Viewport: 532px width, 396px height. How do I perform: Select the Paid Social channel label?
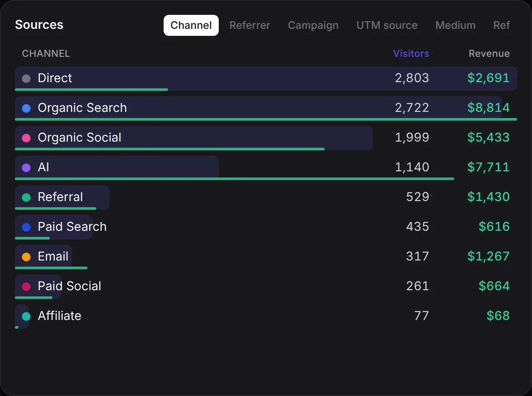tap(70, 286)
